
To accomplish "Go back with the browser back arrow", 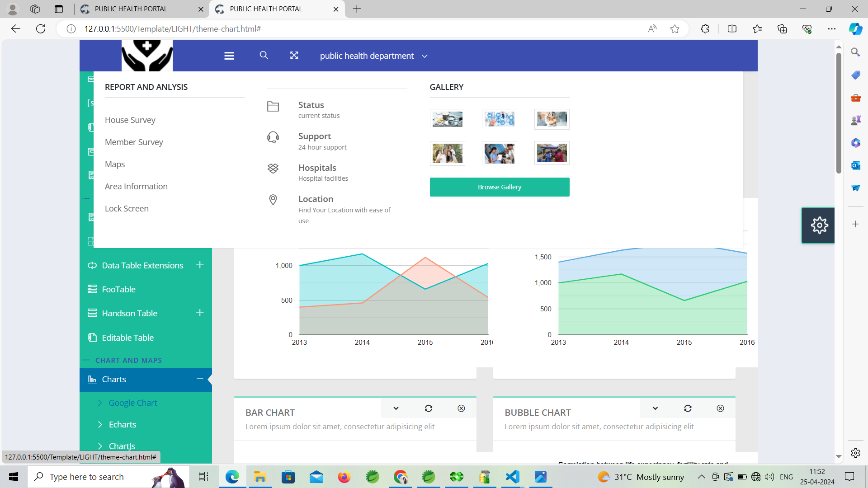I will pos(15,28).
